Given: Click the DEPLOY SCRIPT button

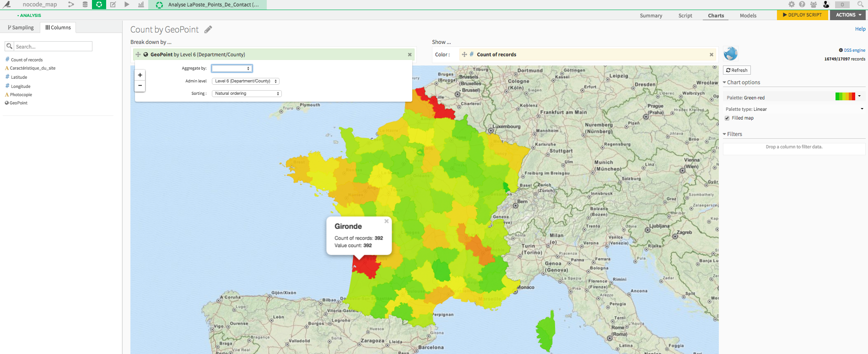Looking at the screenshot, I should click(803, 15).
